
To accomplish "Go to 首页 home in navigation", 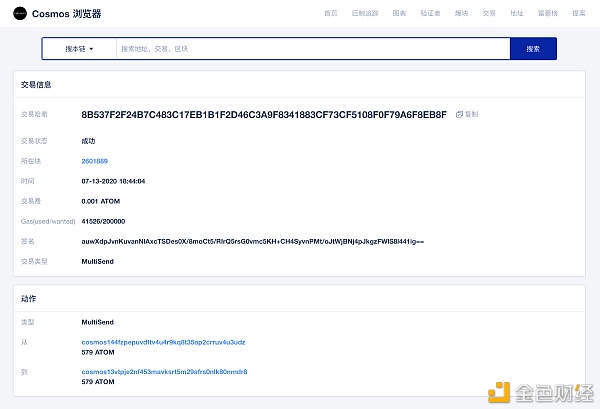I will pos(331,13).
